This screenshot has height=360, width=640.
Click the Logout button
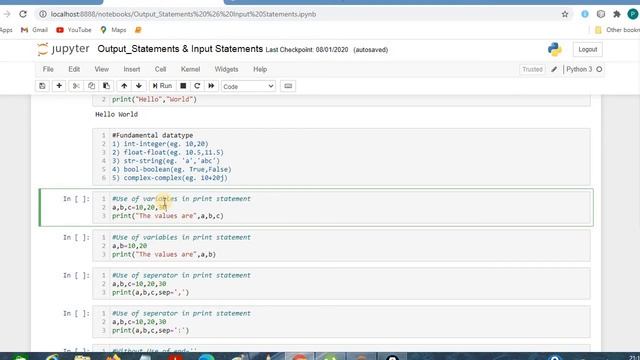(588, 49)
